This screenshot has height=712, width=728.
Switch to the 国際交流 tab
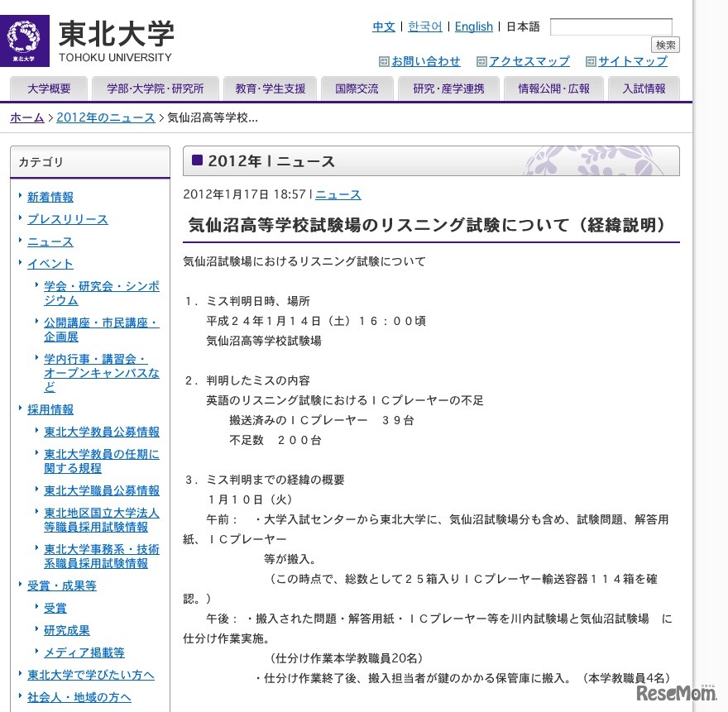point(357,88)
